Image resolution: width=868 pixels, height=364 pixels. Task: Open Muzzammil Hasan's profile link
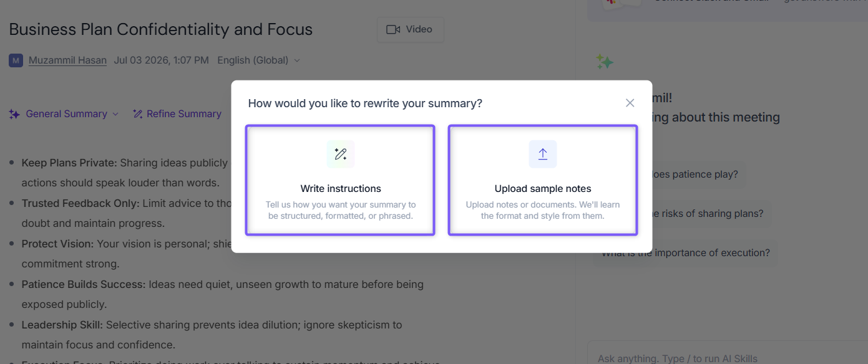point(67,60)
